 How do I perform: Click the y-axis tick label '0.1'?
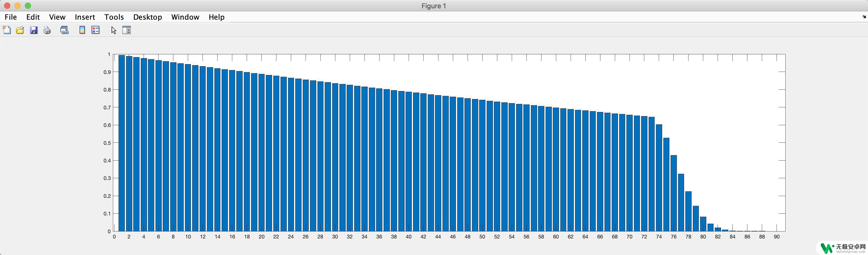[107, 214]
